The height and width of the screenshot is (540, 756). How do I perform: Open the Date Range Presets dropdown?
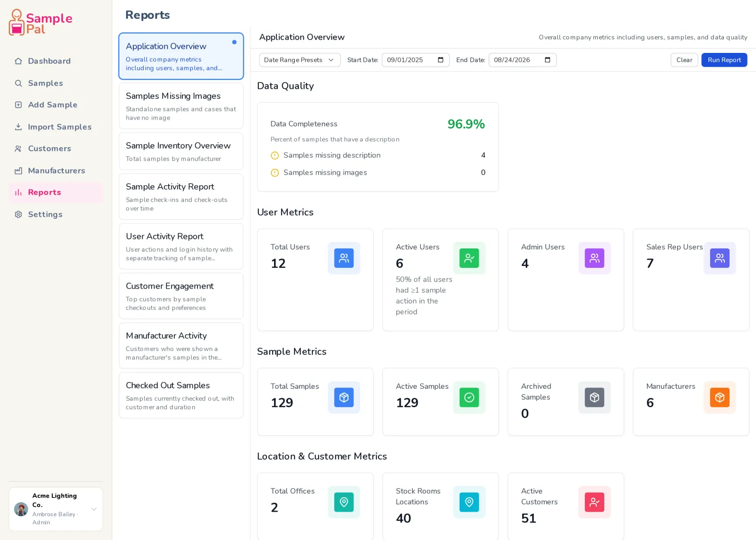[300, 60]
